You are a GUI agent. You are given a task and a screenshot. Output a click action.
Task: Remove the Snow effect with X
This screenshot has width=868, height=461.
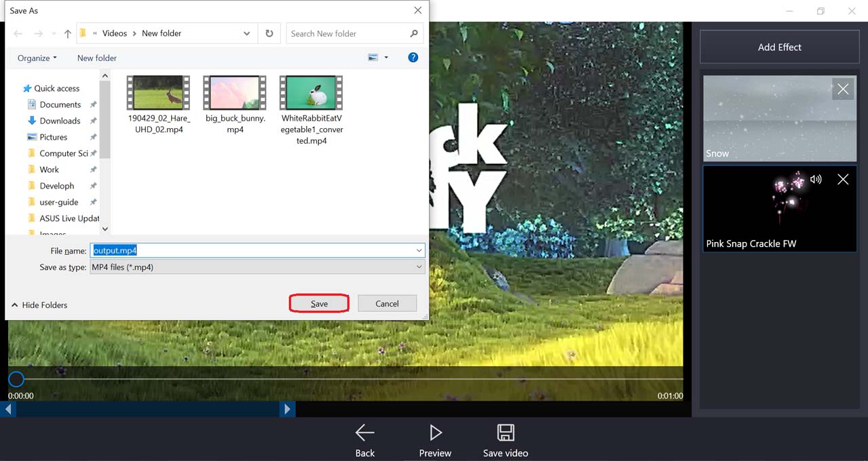pyautogui.click(x=843, y=89)
